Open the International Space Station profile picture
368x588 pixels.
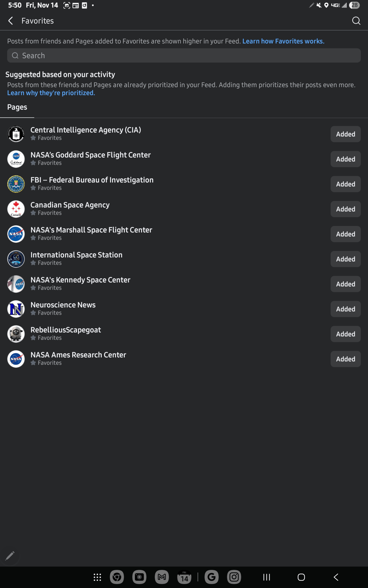click(16, 259)
